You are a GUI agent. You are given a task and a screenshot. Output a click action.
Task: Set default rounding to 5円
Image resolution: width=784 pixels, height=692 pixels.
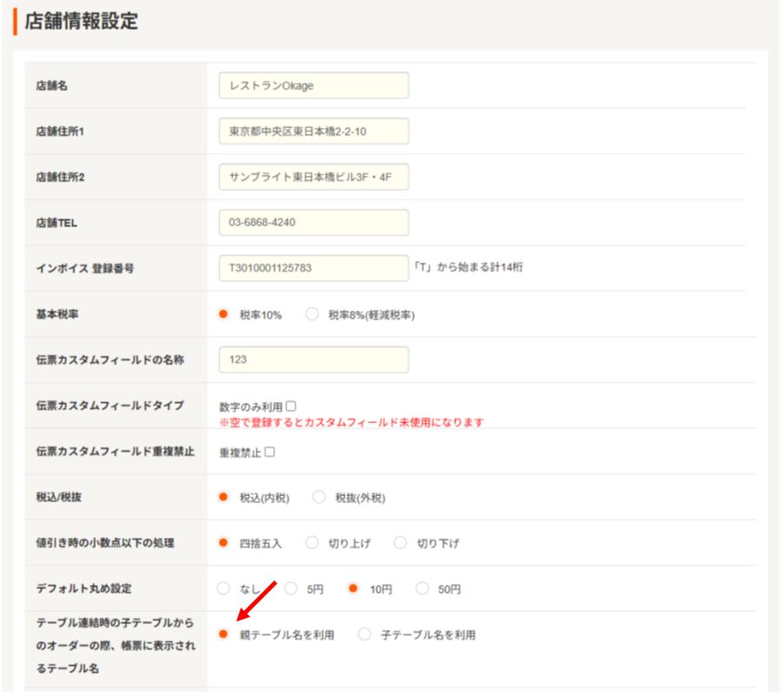click(x=291, y=588)
